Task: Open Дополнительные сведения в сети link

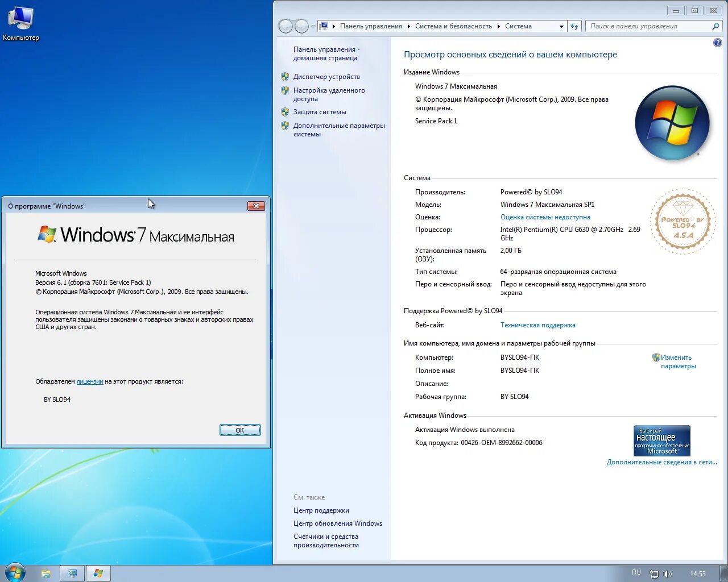Action: click(662, 462)
